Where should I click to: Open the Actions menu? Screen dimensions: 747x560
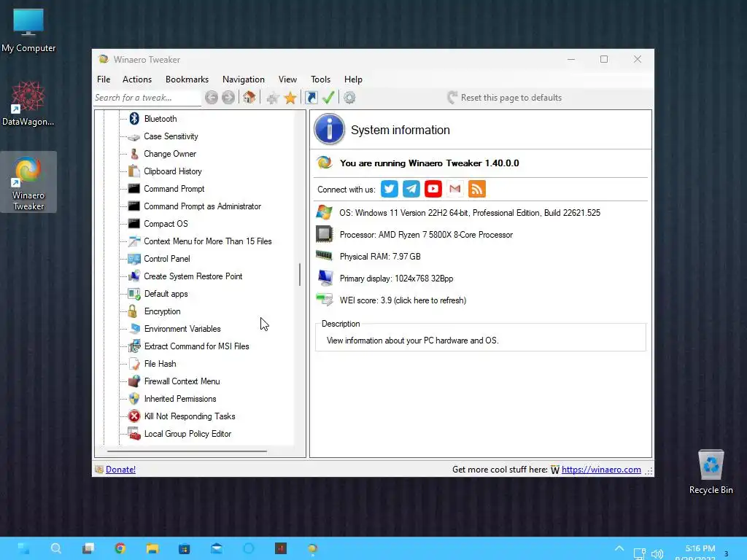click(136, 79)
